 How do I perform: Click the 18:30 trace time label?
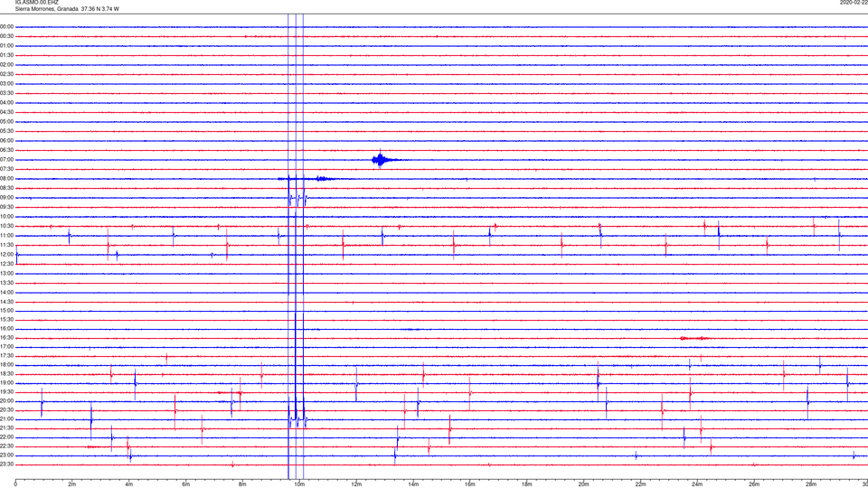coord(6,374)
